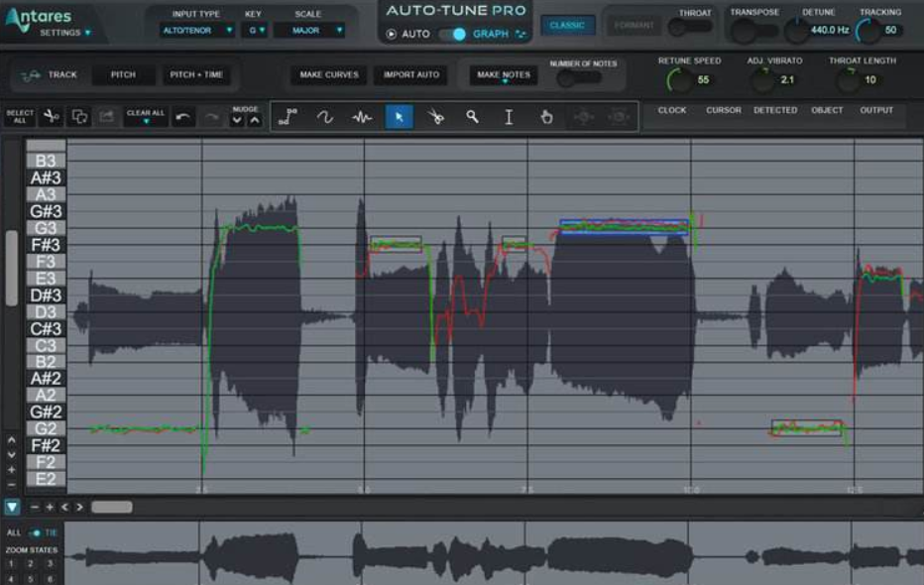Click the Redo arrow

point(211,117)
